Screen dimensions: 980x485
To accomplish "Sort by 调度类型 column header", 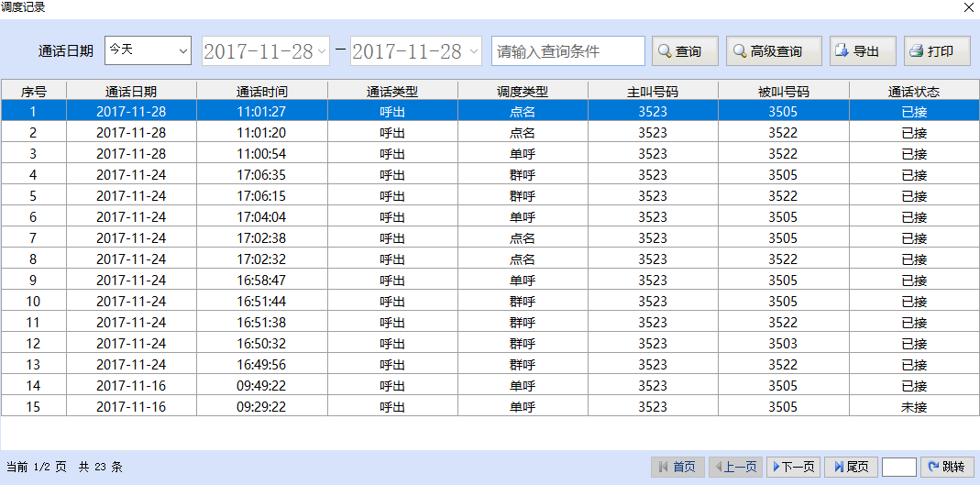I will (x=523, y=91).
